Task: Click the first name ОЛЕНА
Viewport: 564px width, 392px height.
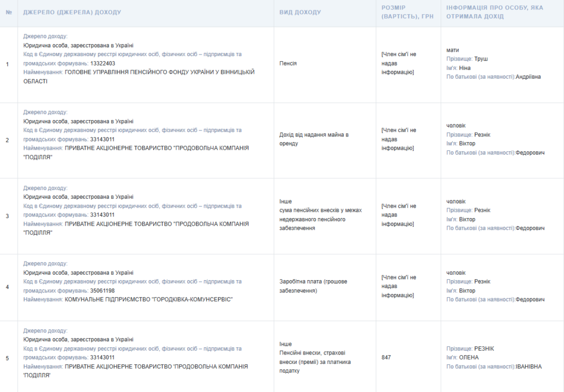Action: [x=469, y=357]
